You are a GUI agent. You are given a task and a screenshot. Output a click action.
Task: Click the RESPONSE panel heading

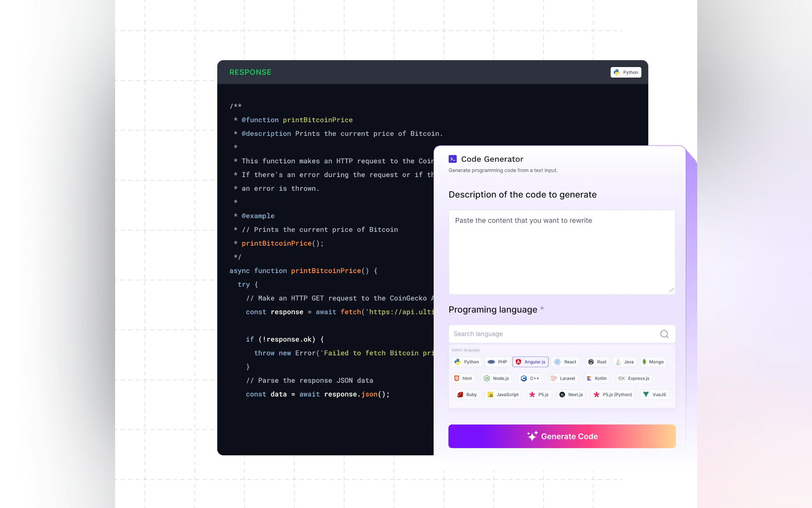coord(250,72)
